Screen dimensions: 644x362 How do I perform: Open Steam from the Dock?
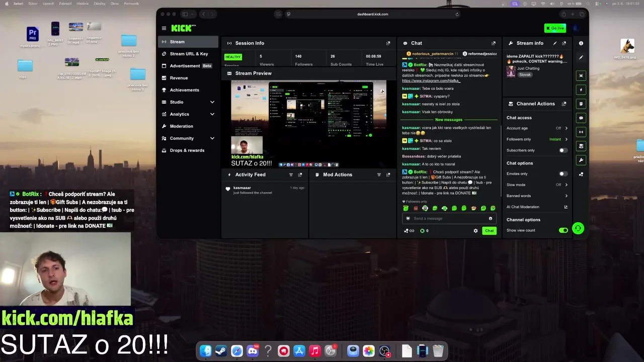coord(221,351)
